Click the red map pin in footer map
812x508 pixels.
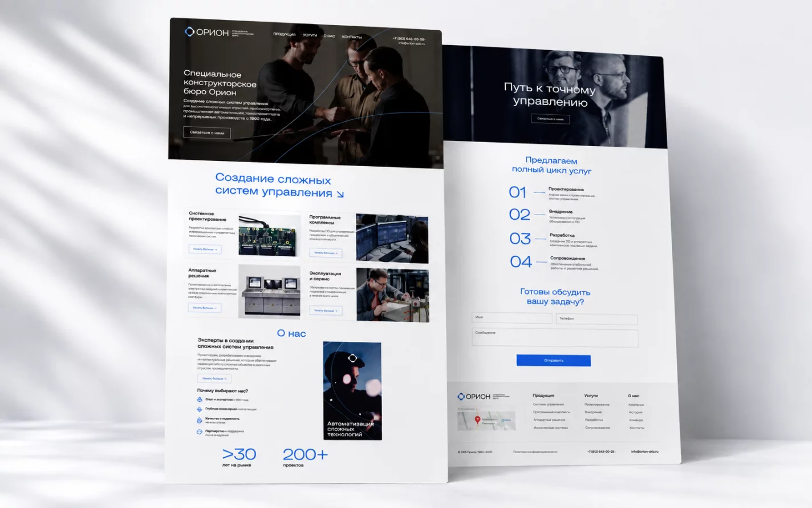pos(478,420)
